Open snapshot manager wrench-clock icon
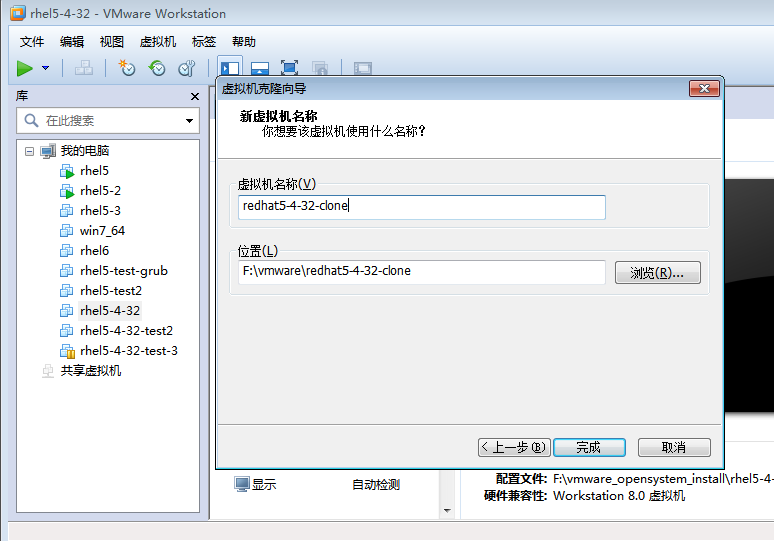 (187, 68)
